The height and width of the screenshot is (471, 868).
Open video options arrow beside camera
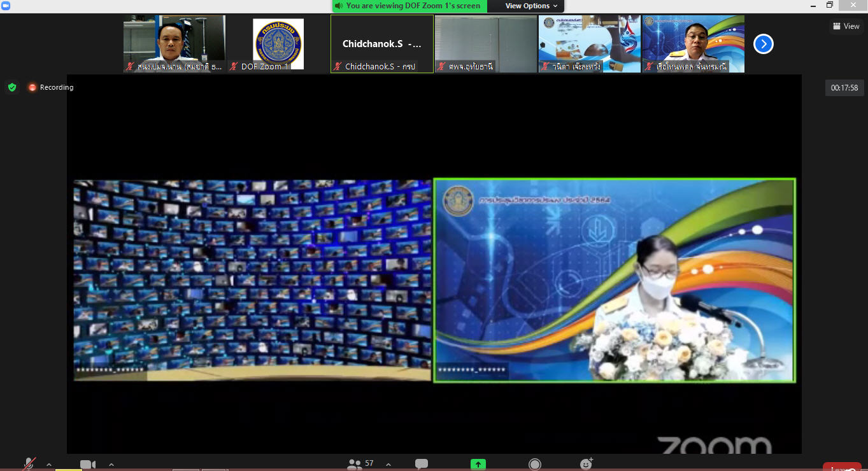[111, 465]
